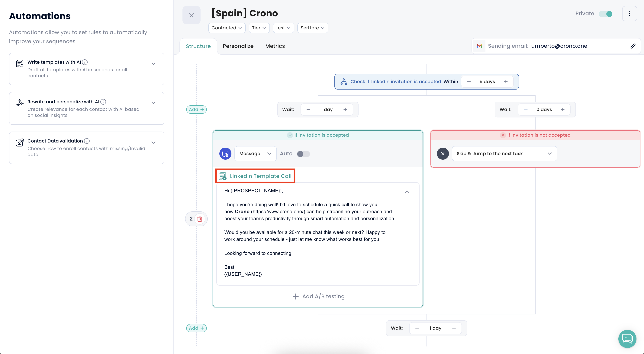The height and width of the screenshot is (354, 644).
Task: Click the pencil icon to edit sending email
Action: click(x=633, y=46)
